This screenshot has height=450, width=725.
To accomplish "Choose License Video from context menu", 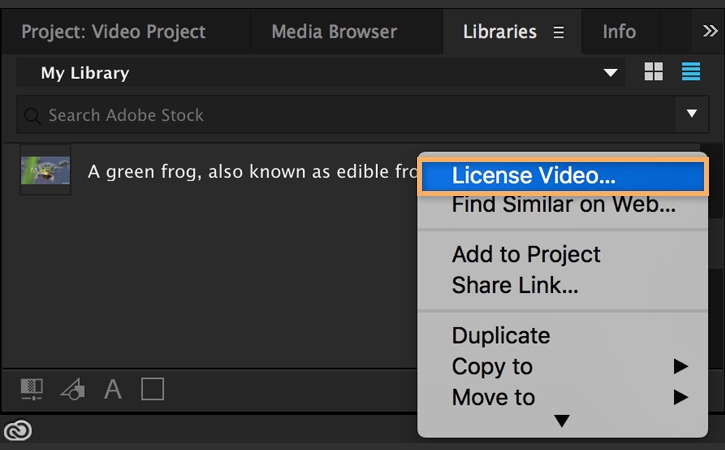I will 533,175.
